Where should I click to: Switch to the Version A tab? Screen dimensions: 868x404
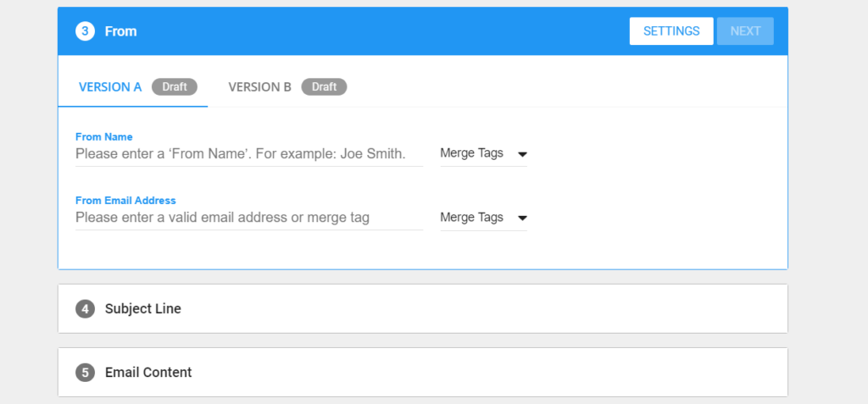coord(133,87)
